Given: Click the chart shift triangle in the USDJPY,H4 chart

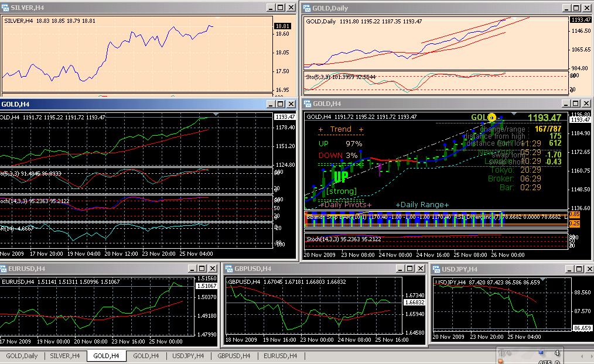Looking at the screenshot, I should click(543, 280).
